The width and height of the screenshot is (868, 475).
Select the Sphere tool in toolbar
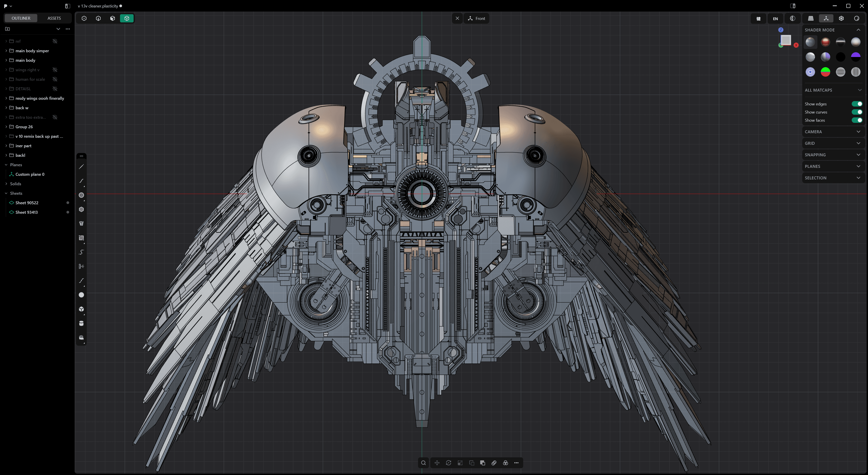(x=81, y=295)
